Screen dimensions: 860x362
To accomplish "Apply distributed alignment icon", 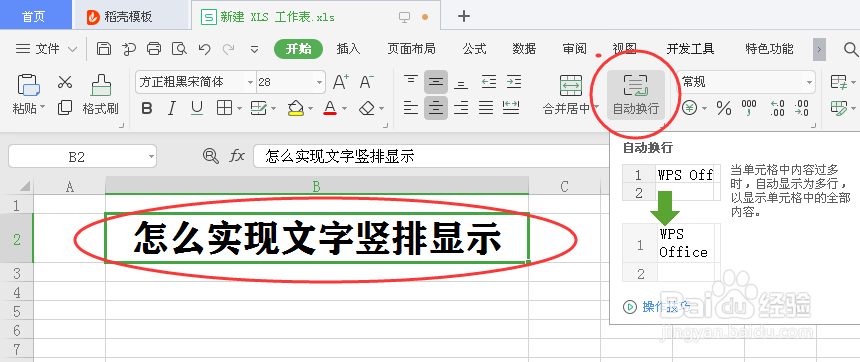I will pos(511,108).
